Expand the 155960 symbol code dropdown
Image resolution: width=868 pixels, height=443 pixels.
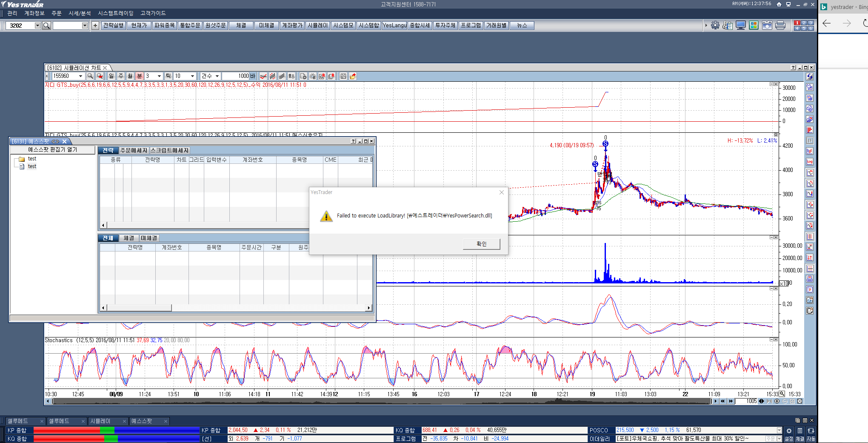pyautogui.click(x=80, y=76)
